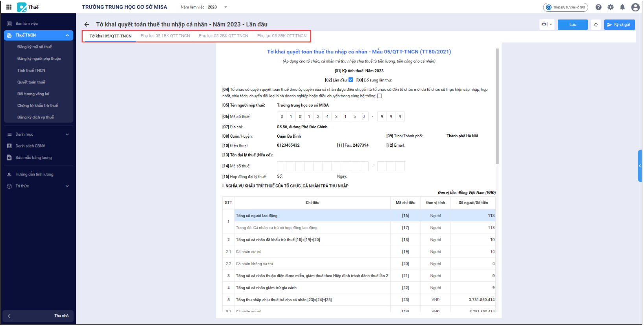Open the app launcher grid icon
The width and height of the screenshot is (644, 326).
click(9, 7)
